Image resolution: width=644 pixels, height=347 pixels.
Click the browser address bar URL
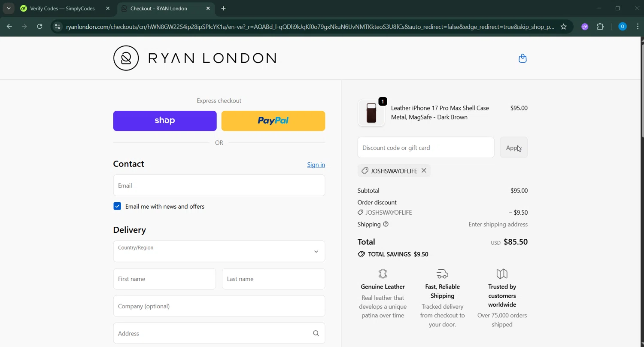pyautogui.click(x=310, y=27)
